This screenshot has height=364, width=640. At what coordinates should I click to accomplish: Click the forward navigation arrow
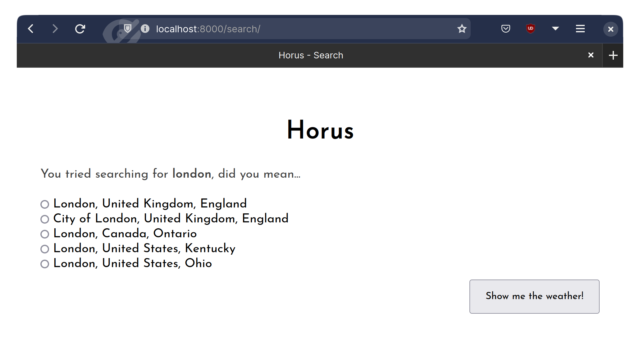[x=55, y=29]
